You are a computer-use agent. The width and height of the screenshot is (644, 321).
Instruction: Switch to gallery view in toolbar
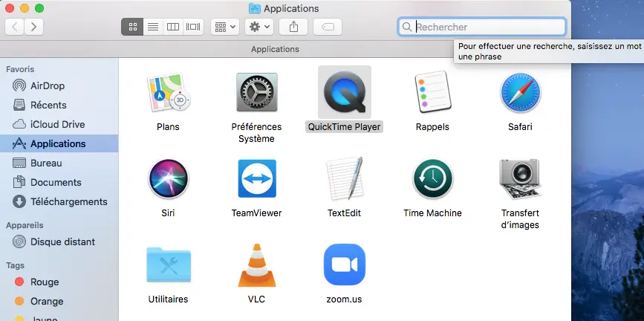point(193,27)
